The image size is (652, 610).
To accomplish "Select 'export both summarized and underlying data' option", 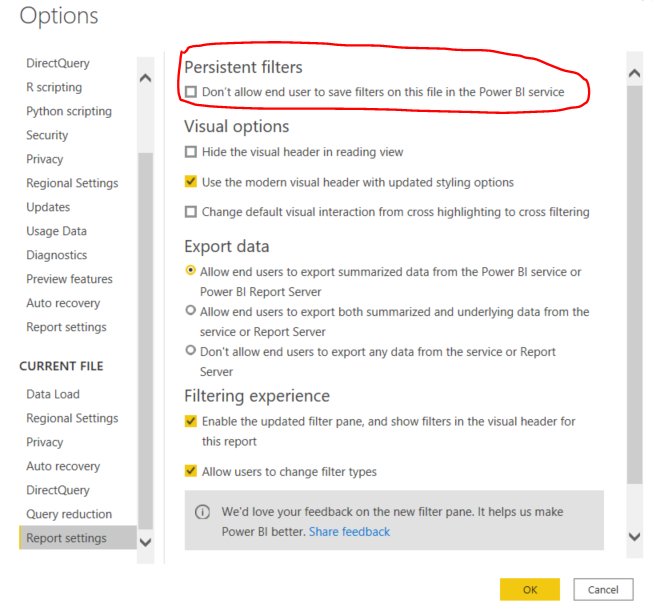I will pos(190,310).
